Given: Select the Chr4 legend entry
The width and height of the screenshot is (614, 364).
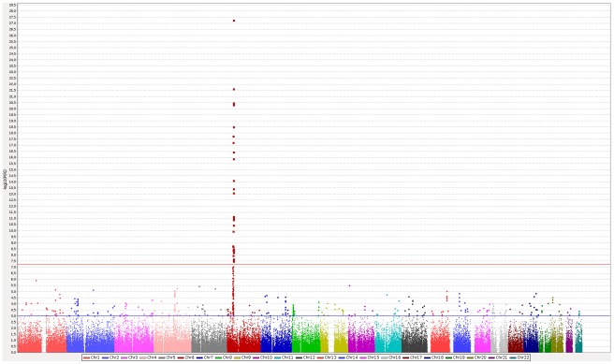Looking at the screenshot, I should click(x=148, y=357).
